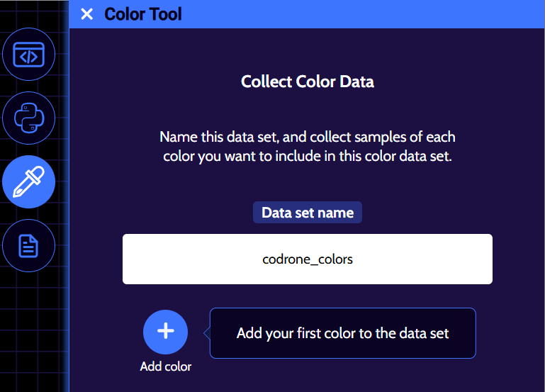Open the document notes icon
Screen dimensions: 545x392
[x=29, y=245]
